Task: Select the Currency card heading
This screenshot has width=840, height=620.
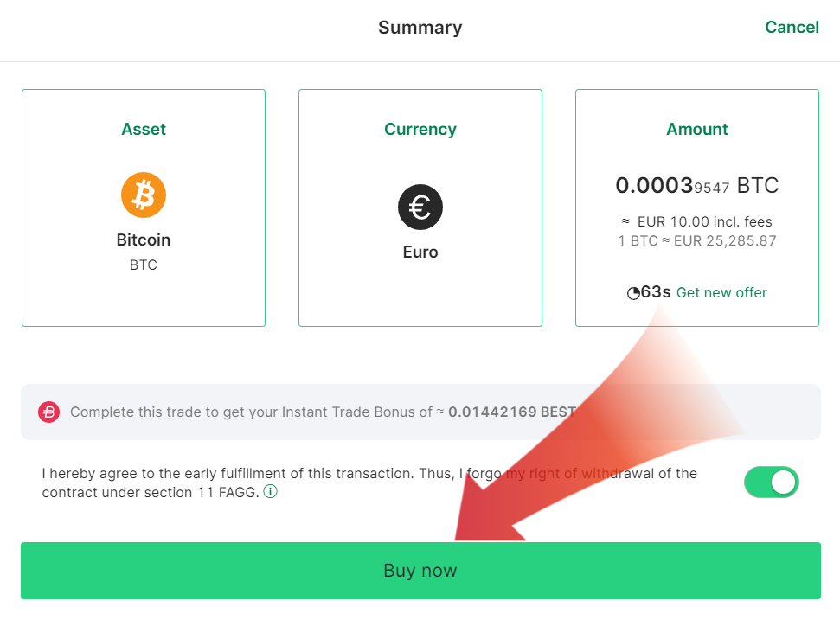Action: pos(420,130)
